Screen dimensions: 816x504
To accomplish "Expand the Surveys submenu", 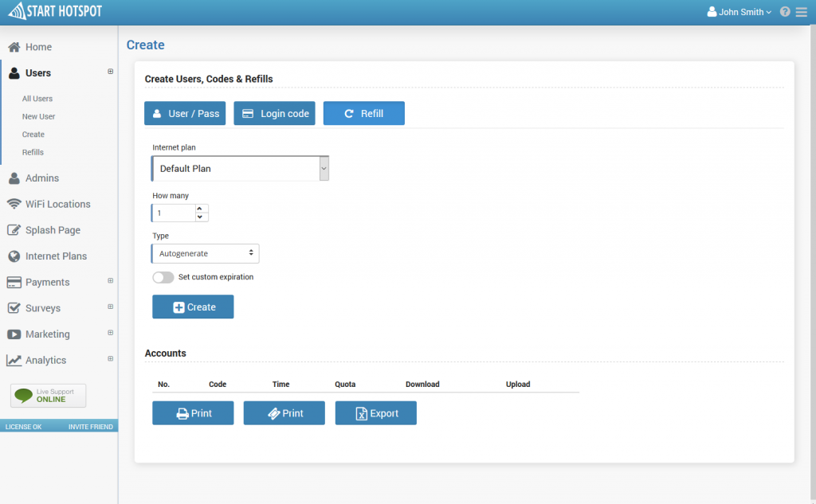I will coord(110,307).
